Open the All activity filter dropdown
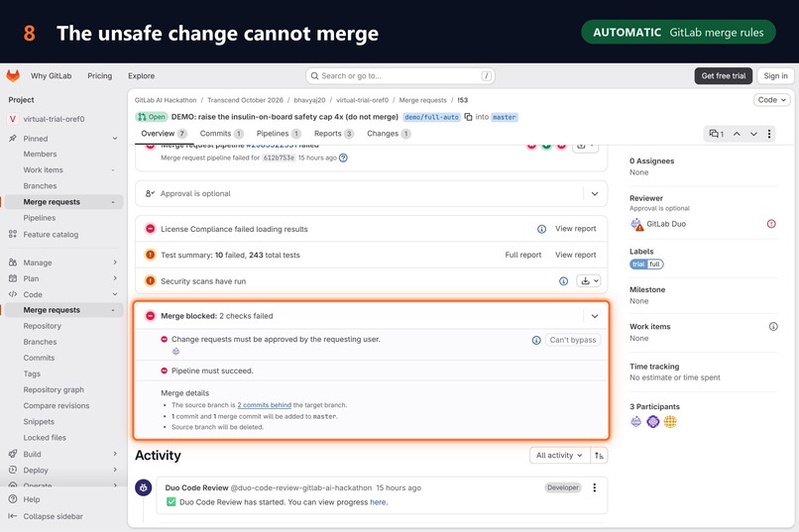Image resolution: width=799 pixels, height=532 pixels. coord(559,456)
